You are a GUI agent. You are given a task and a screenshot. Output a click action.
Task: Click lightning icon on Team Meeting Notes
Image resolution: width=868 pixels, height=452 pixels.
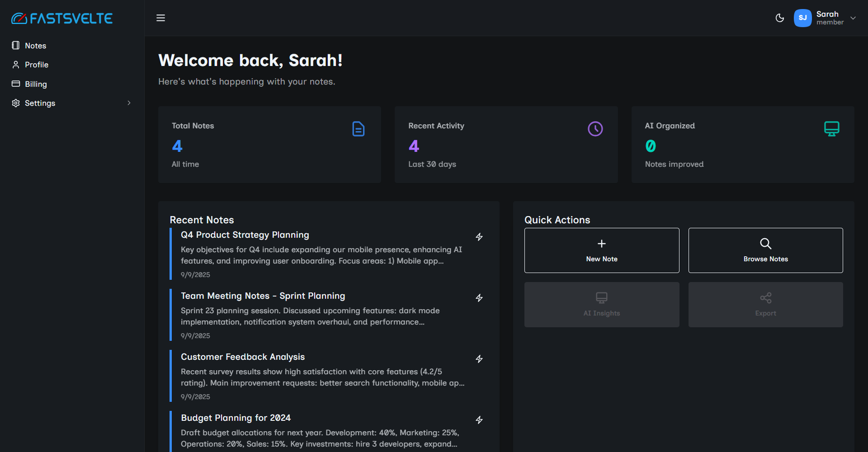(x=479, y=298)
